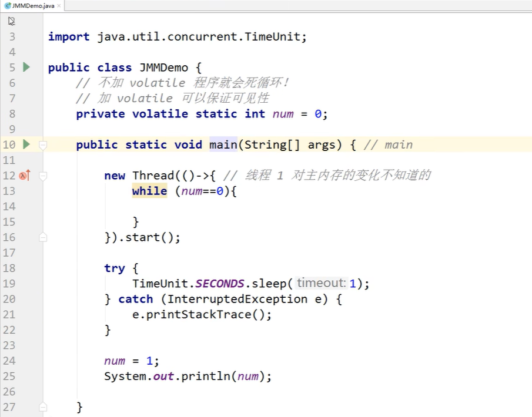This screenshot has height=417, width=532.
Task: Click SECONDS in TimeUnit.SECONDS.sleep
Action: click(x=220, y=284)
